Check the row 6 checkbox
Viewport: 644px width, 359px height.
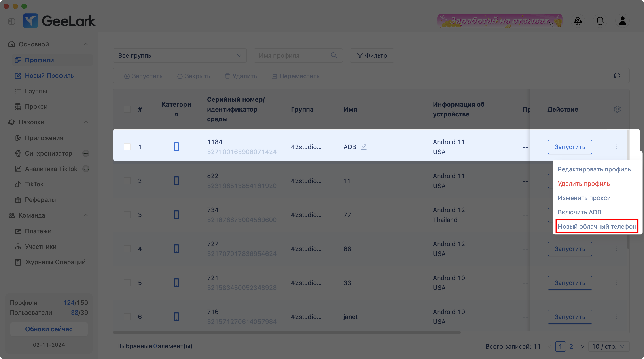[x=127, y=317]
